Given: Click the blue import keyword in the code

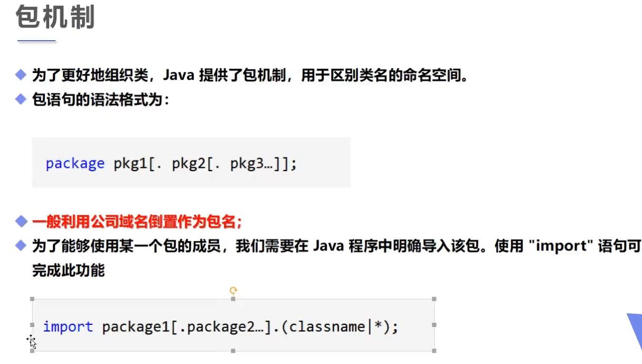Looking at the screenshot, I should click(x=68, y=327).
